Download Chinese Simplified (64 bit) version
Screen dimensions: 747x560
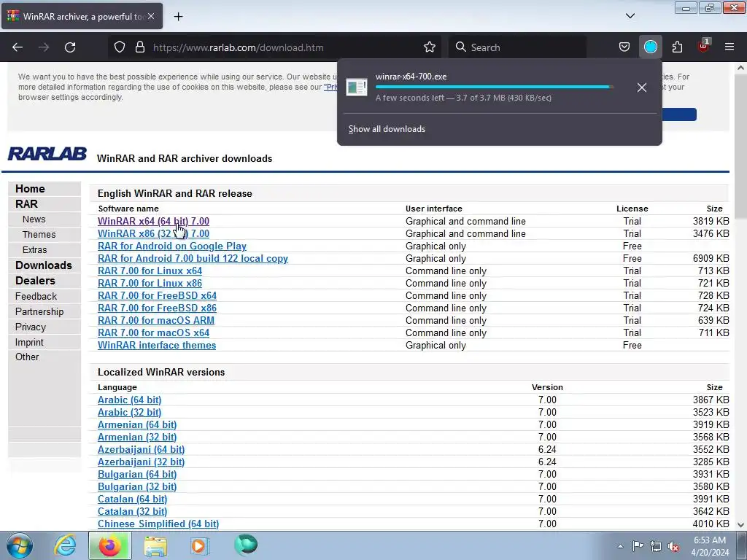pos(158,524)
